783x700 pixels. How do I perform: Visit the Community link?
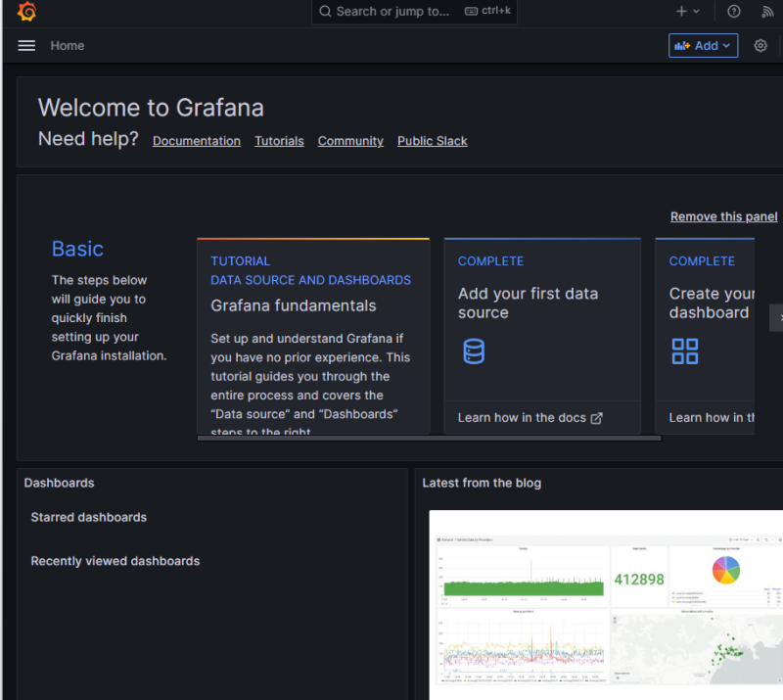point(350,141)
